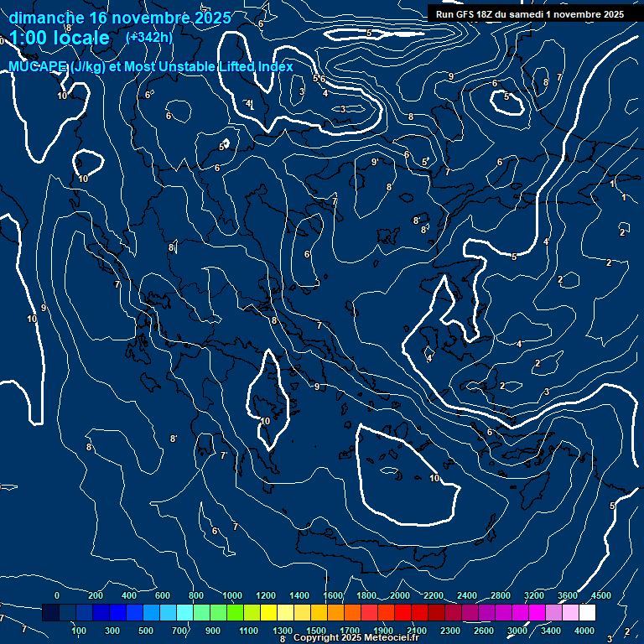Select the legend swatch between 0 and 100
The width and height of the screenshot is (644, 644).
(67, 612)
